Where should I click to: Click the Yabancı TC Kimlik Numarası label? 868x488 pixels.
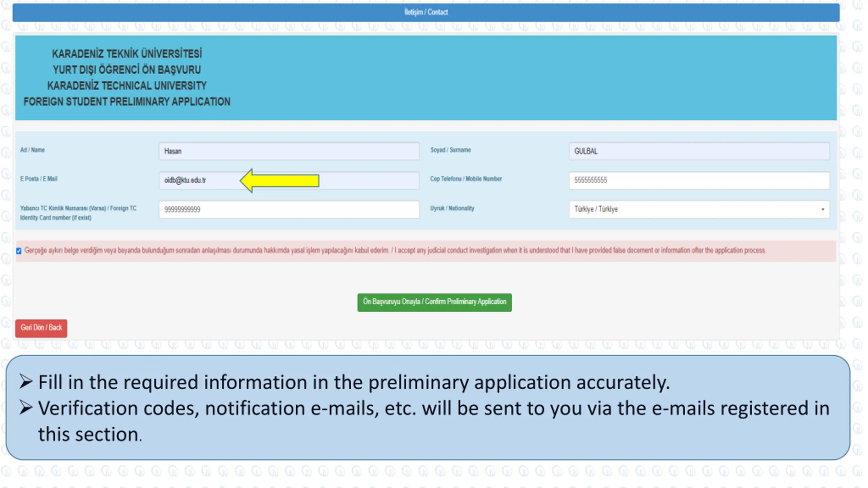[78, 213]
